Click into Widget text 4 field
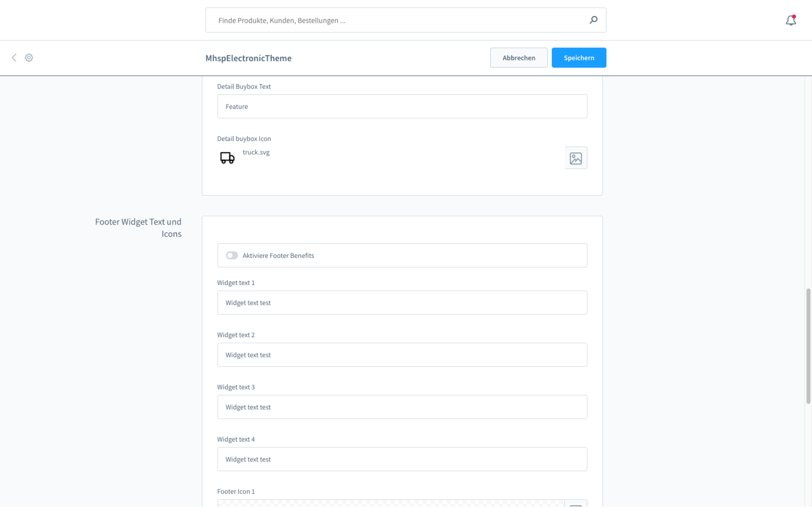The width and height of the screenshot is (812, 508). [402, 459]
